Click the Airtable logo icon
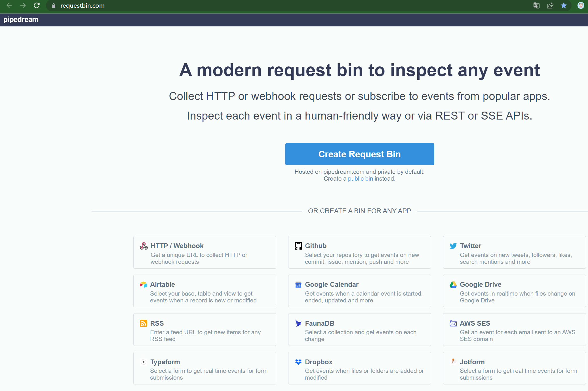This screenshot has height=391, width=588. [x=143, y=285]
